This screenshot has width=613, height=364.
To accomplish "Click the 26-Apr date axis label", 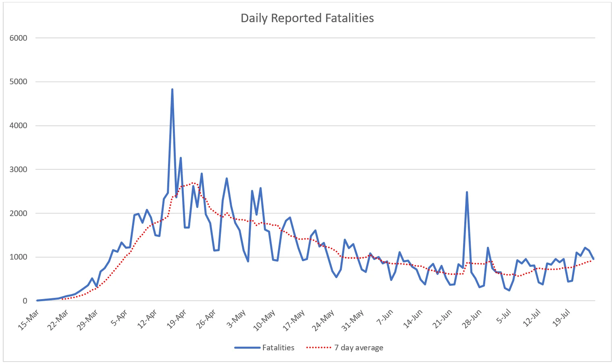I will pyautogui.click(x=206, y=320).
